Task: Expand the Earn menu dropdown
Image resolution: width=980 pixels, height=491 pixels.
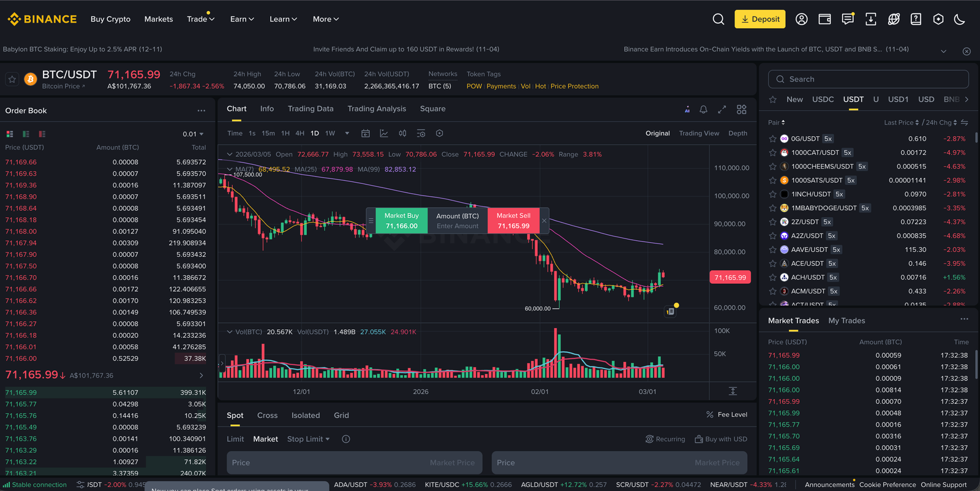Action: (x=242, y=19)
